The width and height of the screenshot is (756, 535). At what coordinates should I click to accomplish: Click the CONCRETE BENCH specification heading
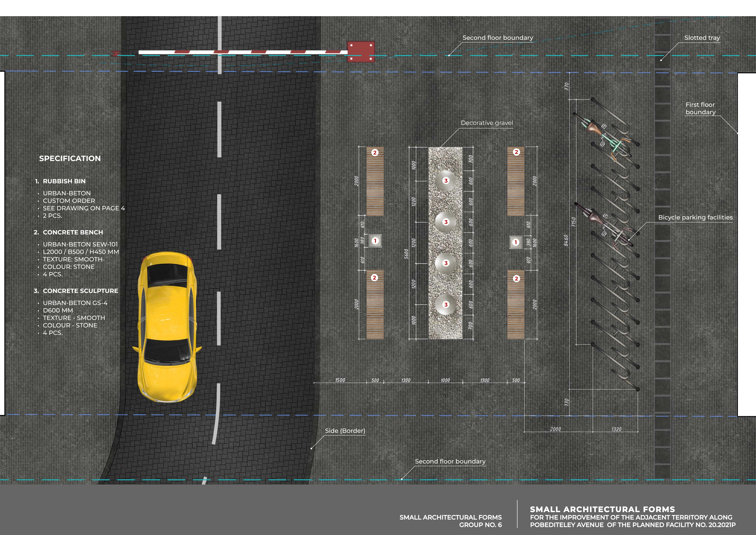point(73,232)
